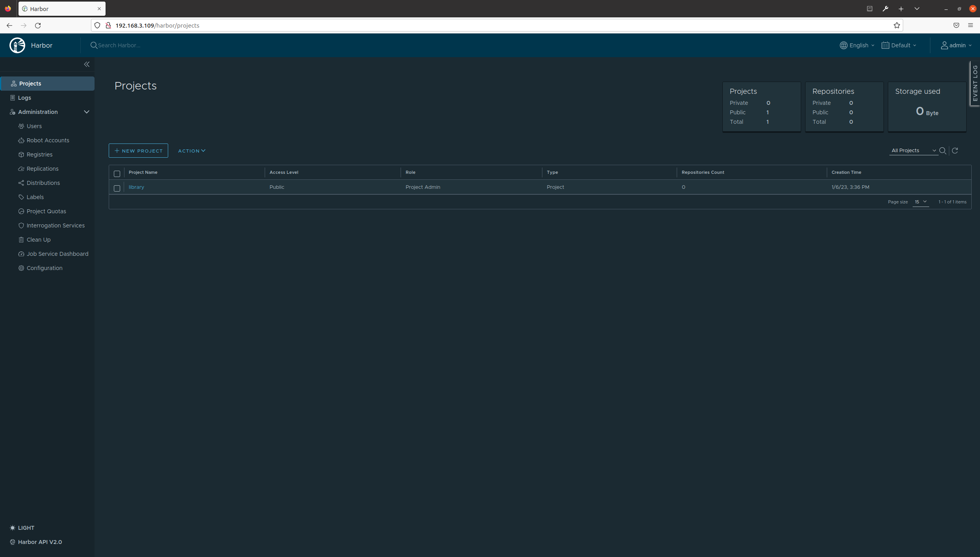Open Harbor API V2.0 link

click(x=36, y=542)
